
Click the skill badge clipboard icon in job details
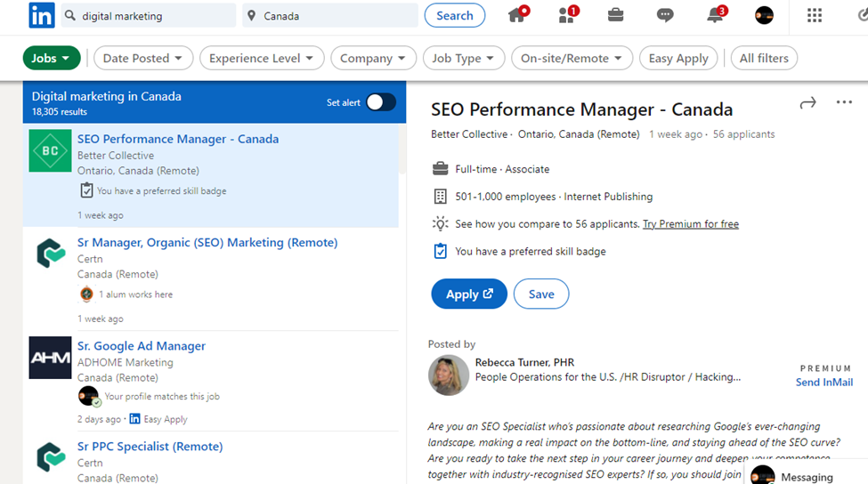click(x=440, y=251)
